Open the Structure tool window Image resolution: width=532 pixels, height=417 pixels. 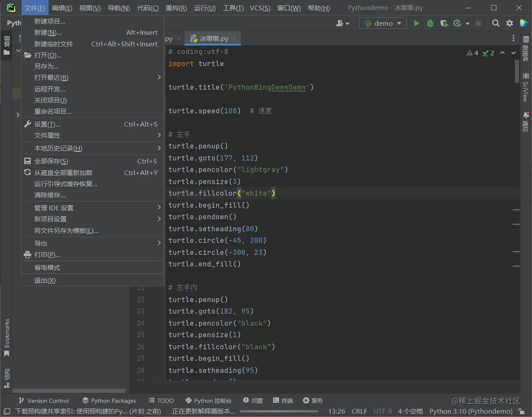(x=6, y=378)
